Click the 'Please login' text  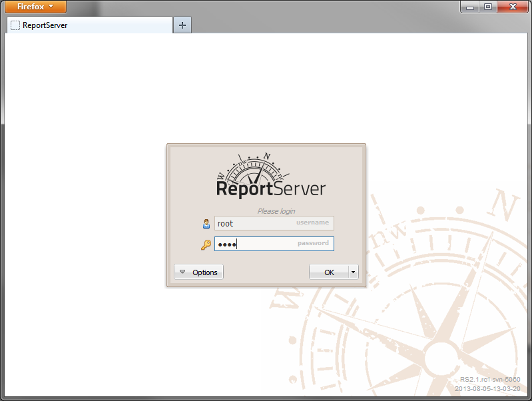point(276,211)
